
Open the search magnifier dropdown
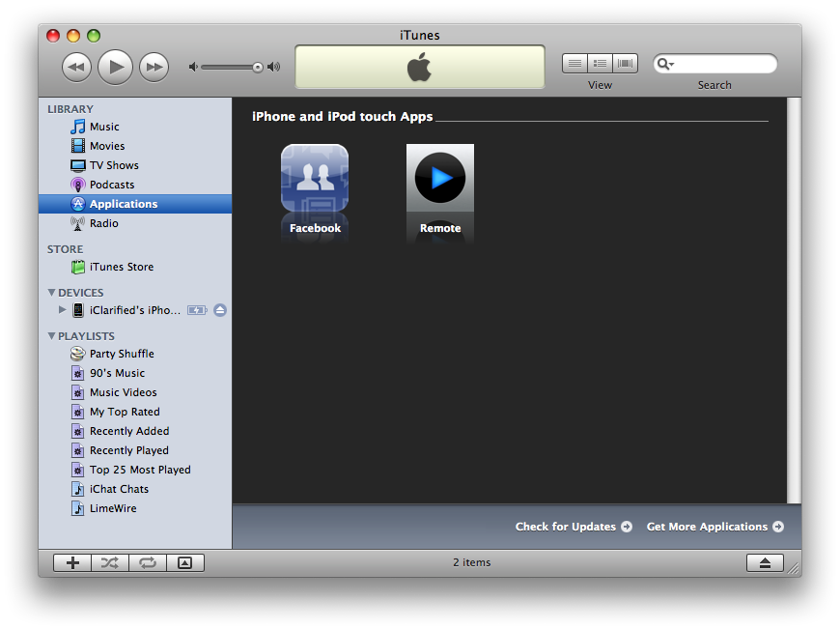click(x=665, y=64)
